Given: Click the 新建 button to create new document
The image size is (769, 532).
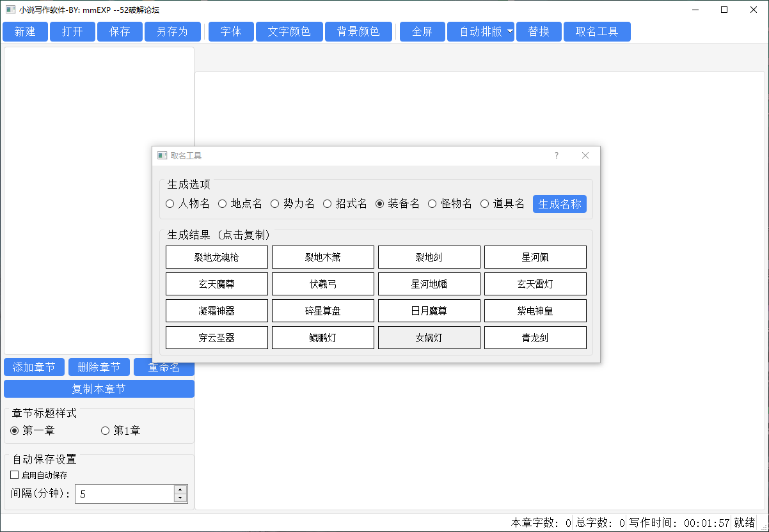Looking at the screenshot, I should pos(25,31).
